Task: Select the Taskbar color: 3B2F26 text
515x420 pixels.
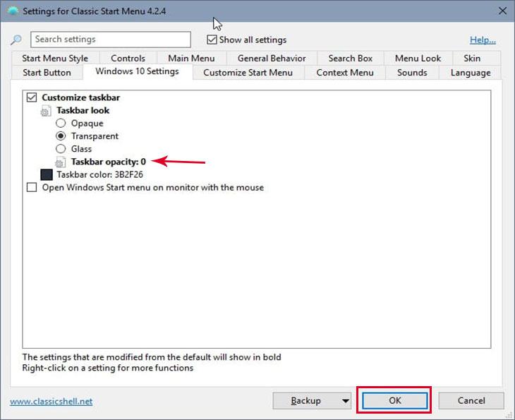Action: pyautogui.click(x=100, y=174)
